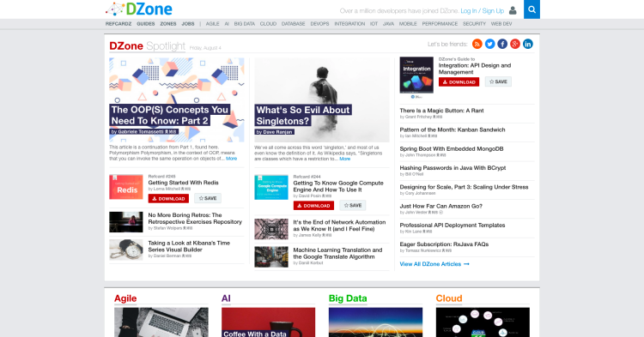Open Eager Subscription: RxJava FAQs article

[444, 244]
